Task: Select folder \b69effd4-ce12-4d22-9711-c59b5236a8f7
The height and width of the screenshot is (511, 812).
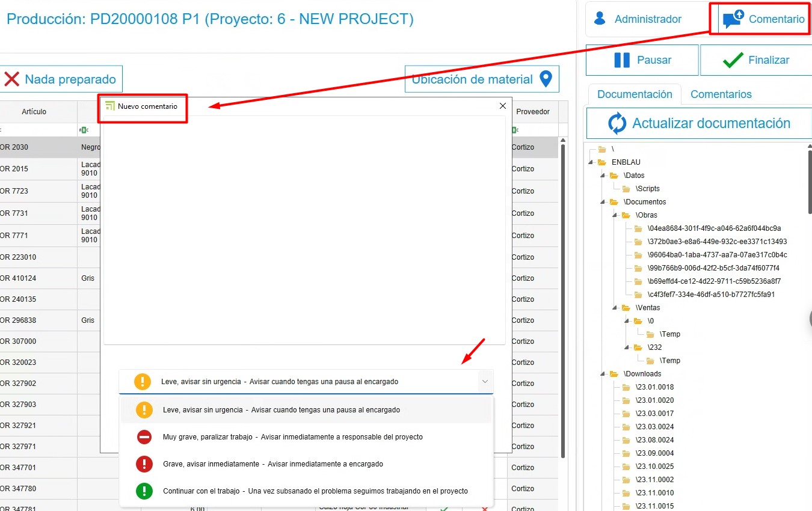Action: tap(715, 281)
